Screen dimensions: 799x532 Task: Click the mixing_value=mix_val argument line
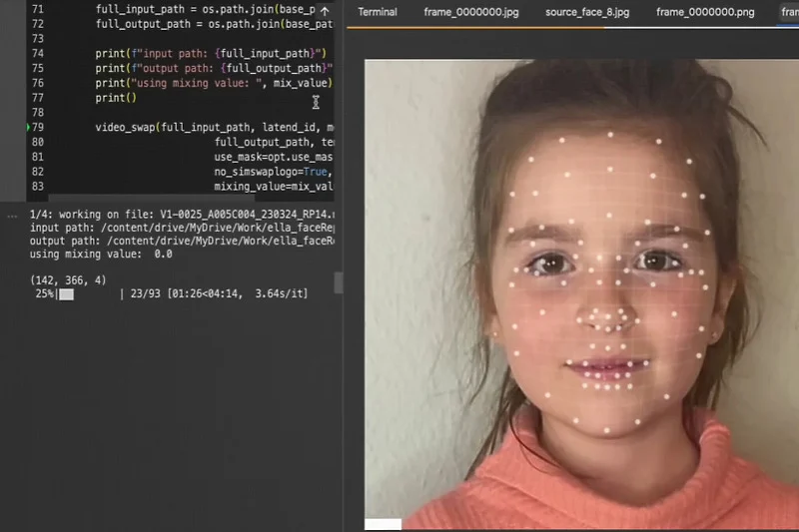click(274, 187)
